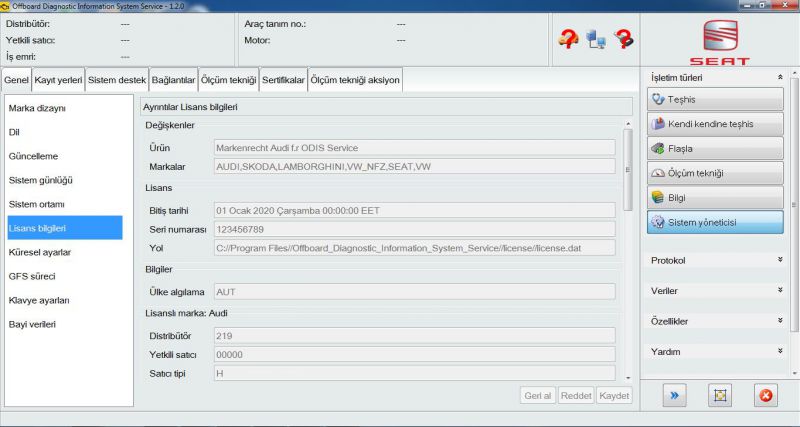Click the Distribütör field showing 219
The height and width of the screenshot is (427, 800).
[x=414, y=336]
